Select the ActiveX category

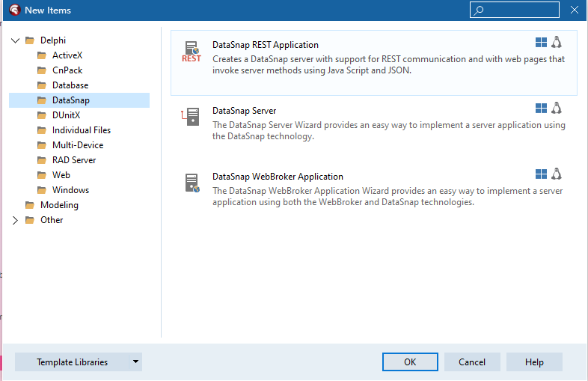[67, 55]
